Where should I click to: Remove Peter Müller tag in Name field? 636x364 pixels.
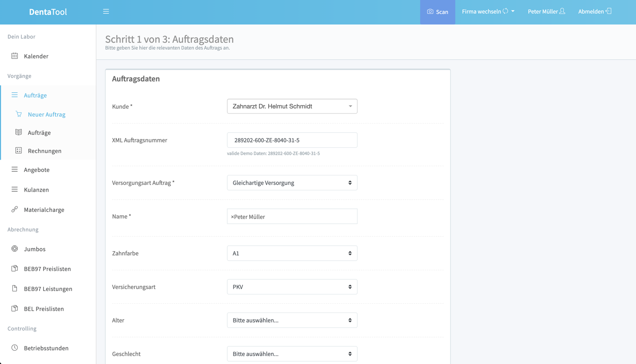(x=233, y=217)
